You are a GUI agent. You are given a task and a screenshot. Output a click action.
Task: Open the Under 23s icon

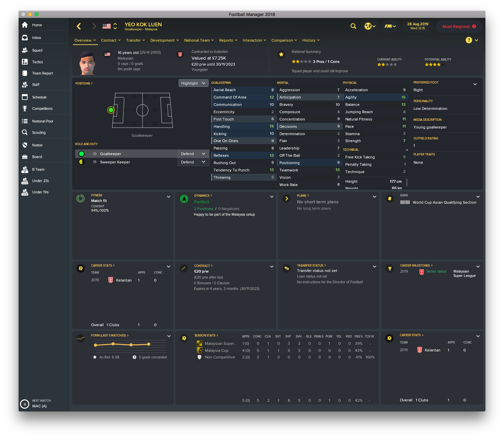click(25, 181)
